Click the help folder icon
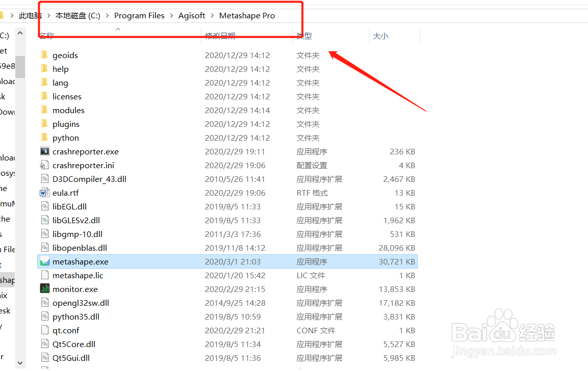The image size is (588, 371). click(x=45, y=69)
